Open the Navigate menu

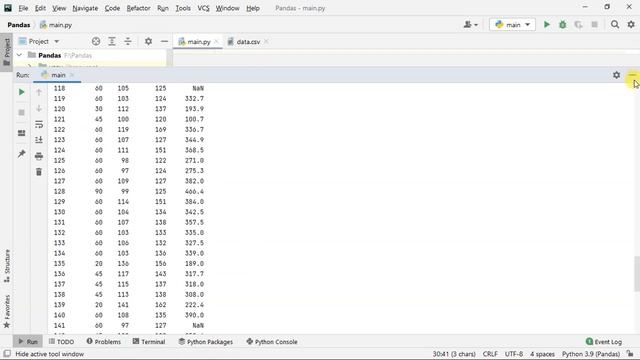pos(85,8)
